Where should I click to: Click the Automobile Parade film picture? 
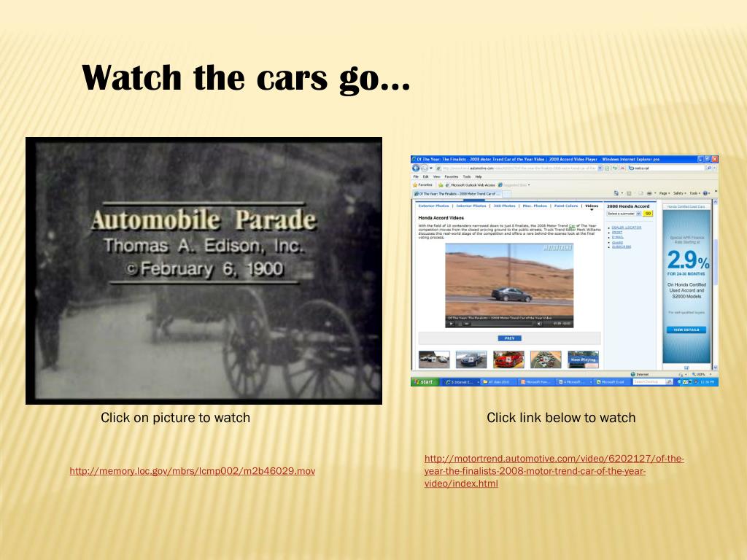coord(204,271)
